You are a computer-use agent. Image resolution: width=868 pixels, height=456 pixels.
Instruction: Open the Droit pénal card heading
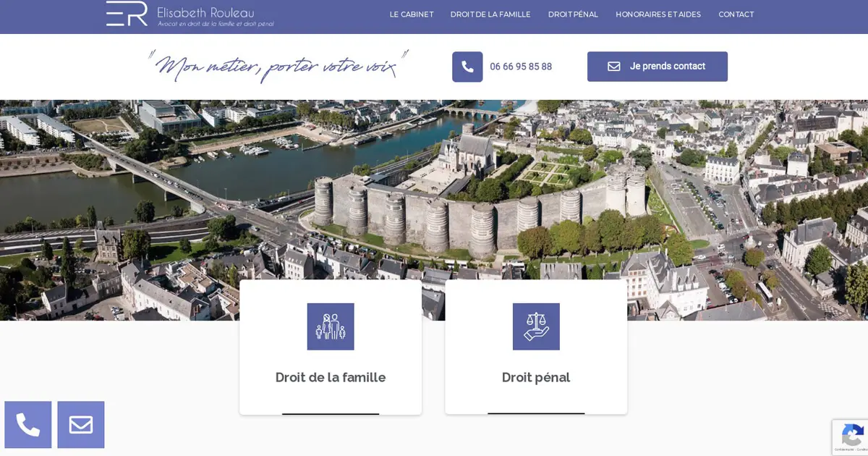click(x=536, y=377)
